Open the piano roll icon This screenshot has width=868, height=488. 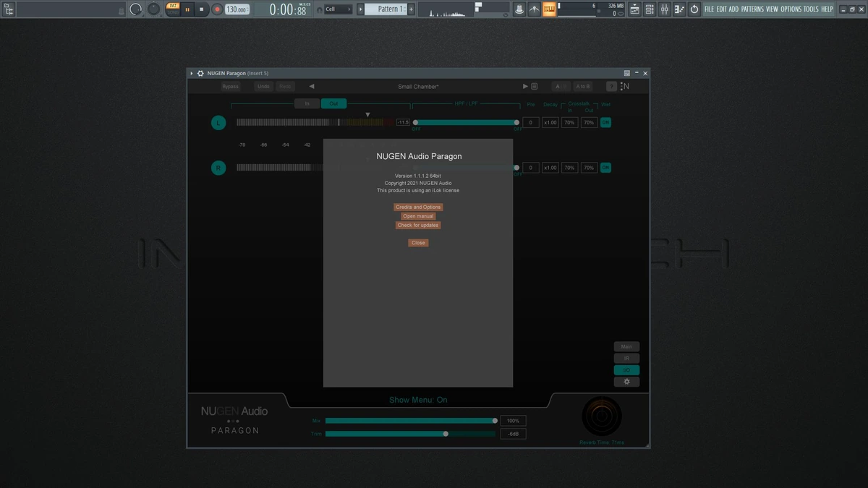[679, 9]
